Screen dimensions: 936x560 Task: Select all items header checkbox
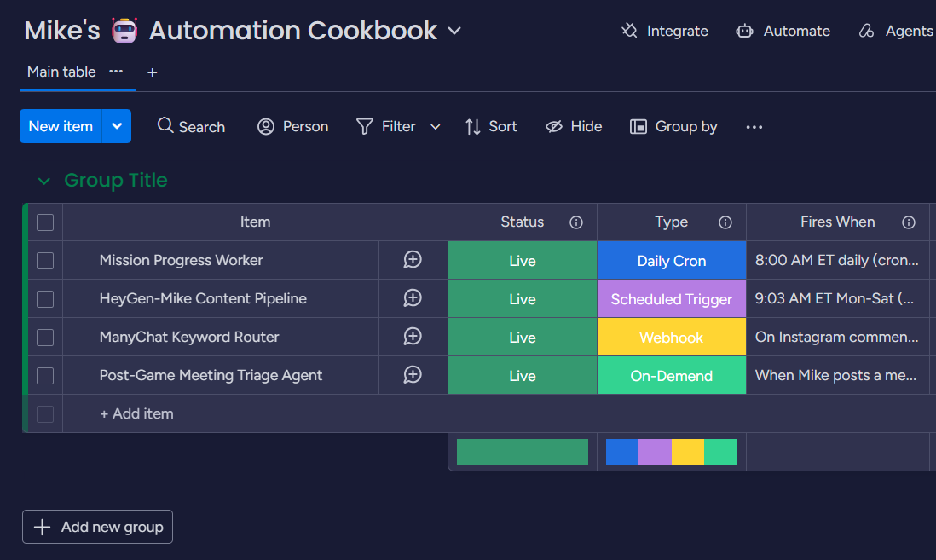click(45, 222)
